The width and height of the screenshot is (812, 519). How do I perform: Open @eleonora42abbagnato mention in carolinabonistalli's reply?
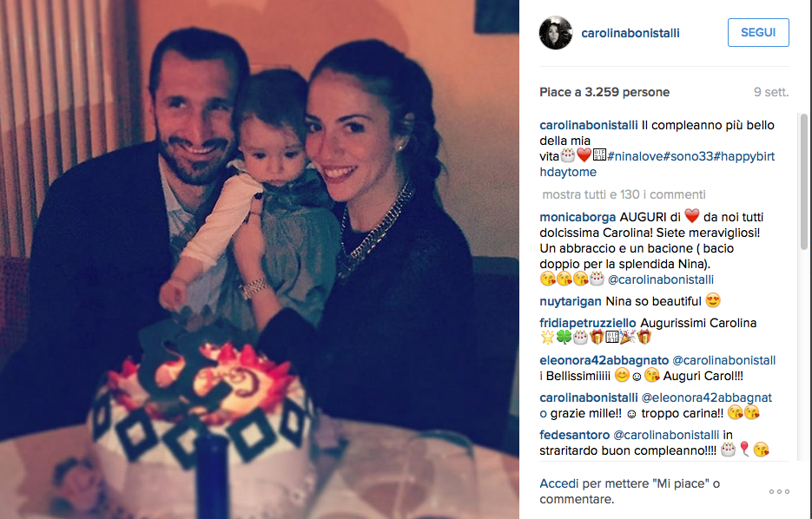pyautogui.click(x=656, y=405)
